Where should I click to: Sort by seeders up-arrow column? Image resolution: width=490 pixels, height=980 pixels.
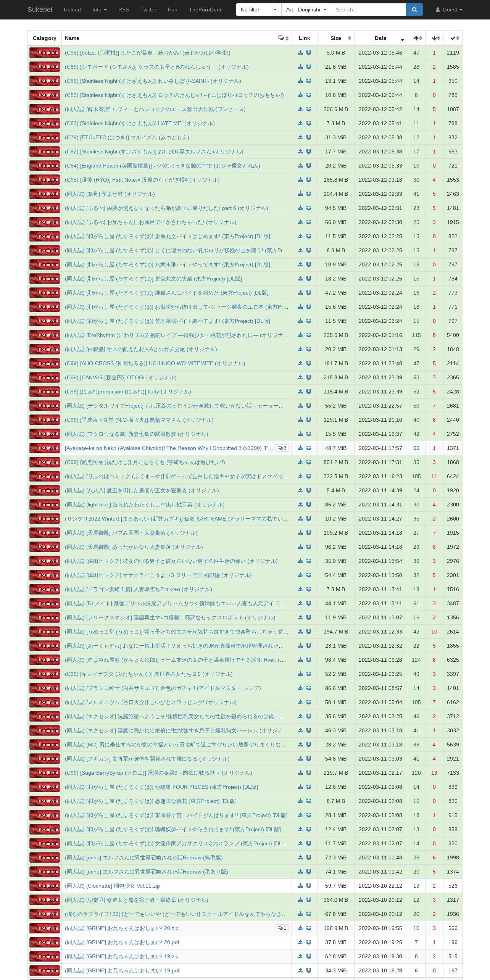pyautogui.click(x=416, y=38)
